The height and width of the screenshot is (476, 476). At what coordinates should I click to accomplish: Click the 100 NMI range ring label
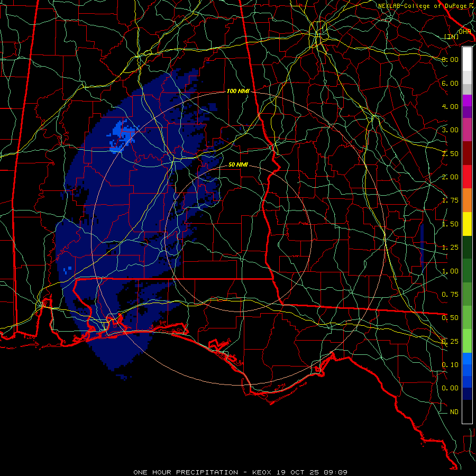click(x=238, y=91)
